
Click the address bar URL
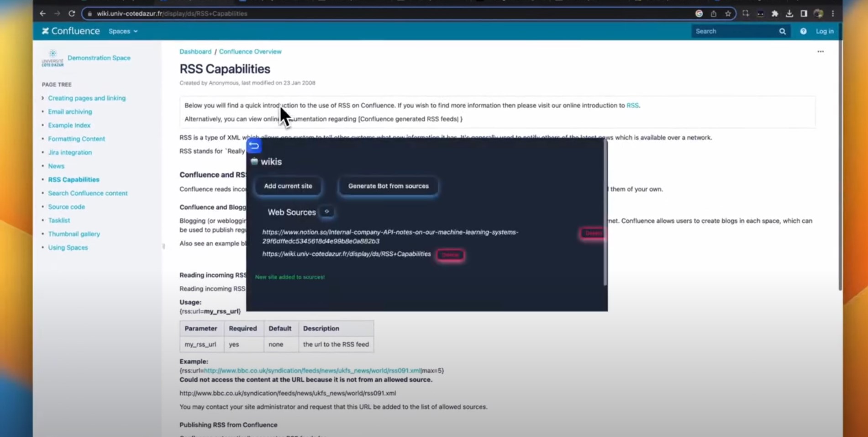click(172, 14)
